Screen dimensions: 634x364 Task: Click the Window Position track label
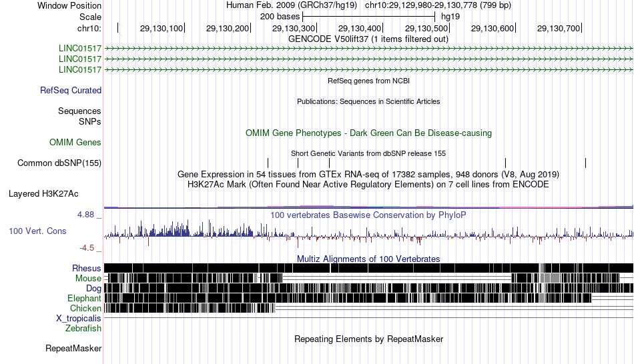point(69,5)
